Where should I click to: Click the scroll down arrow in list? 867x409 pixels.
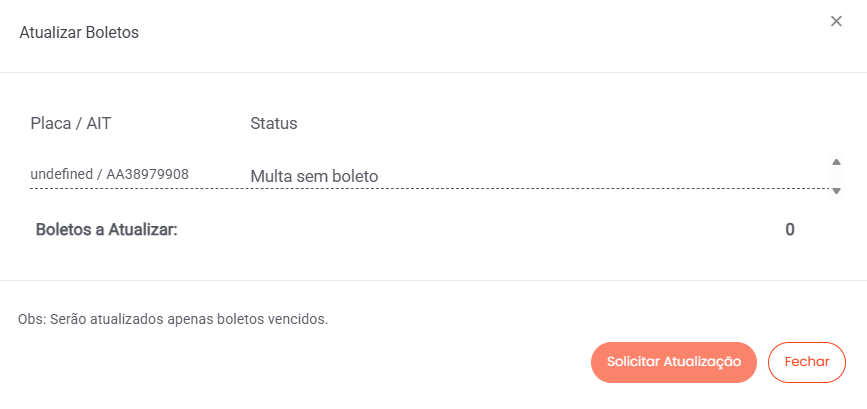click(x=836, y=190)
